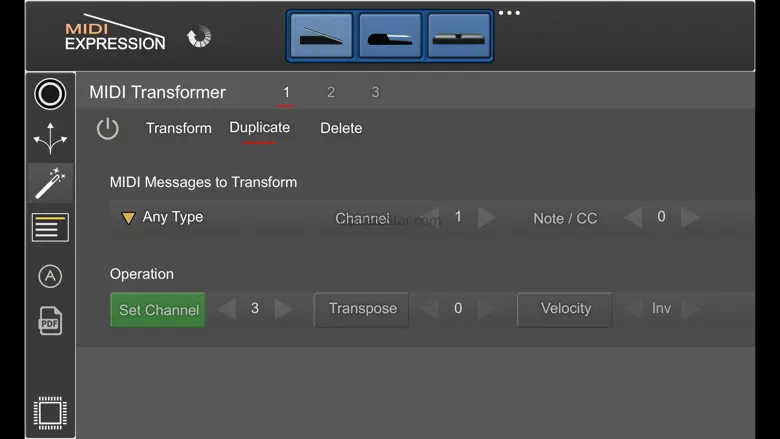The image size is (780, 439).
Task: Click the Transpose value 0
Action: (458, 308)
